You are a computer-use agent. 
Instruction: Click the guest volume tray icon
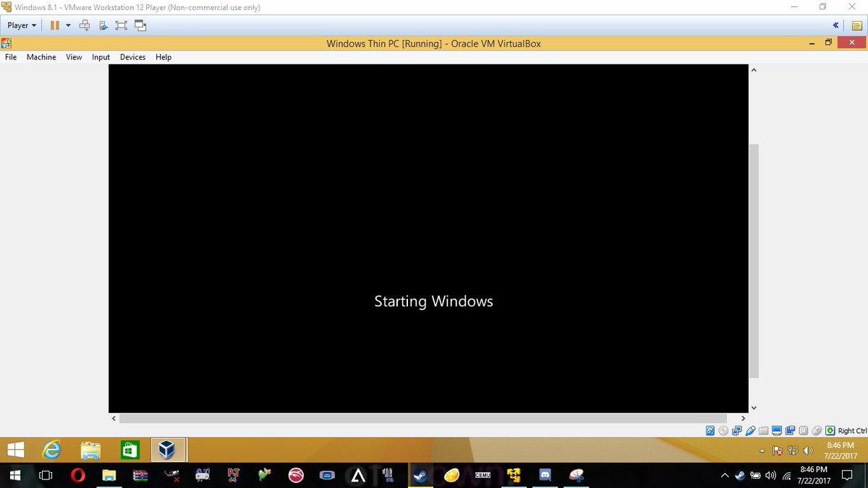(808, 451)
